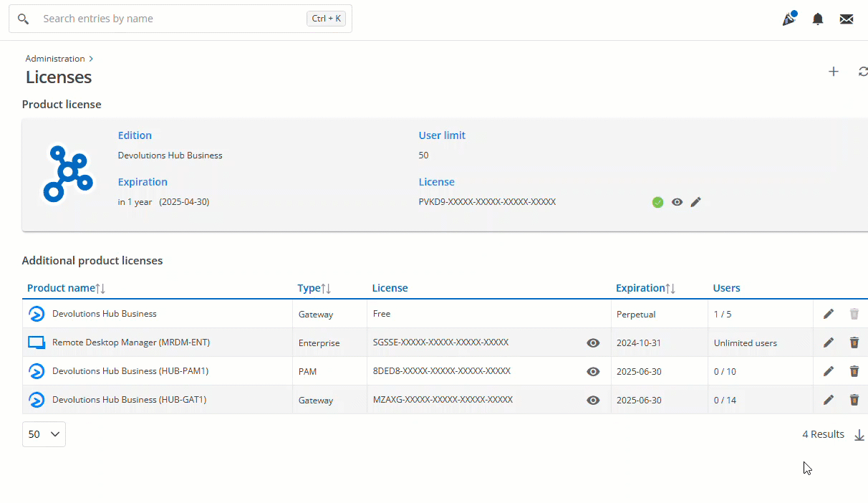Go to Administration breadcrumb link
This screenshot has height=503, width=868.
55,59
